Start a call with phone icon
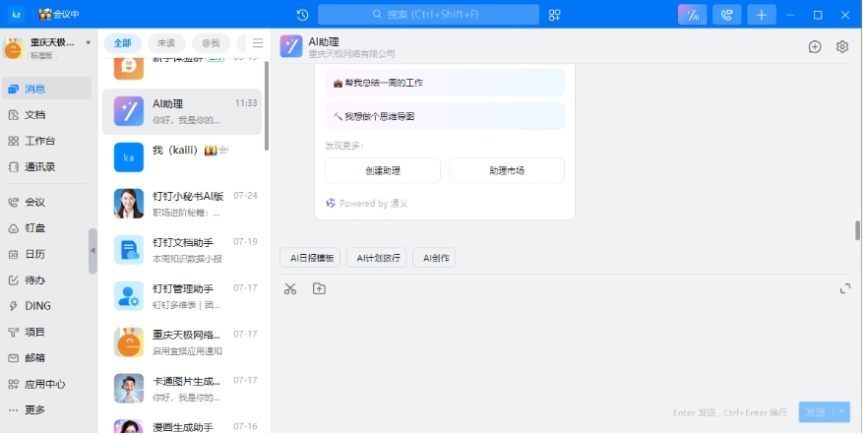 coord(727,15)
